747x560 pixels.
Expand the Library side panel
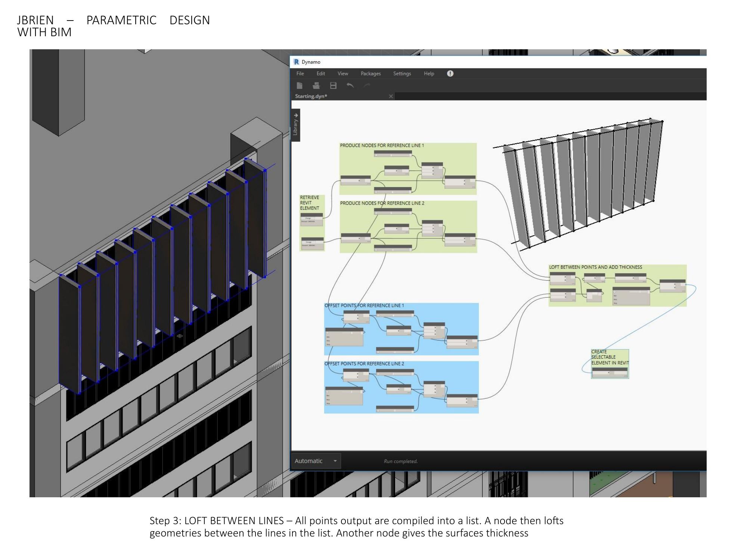295,125
